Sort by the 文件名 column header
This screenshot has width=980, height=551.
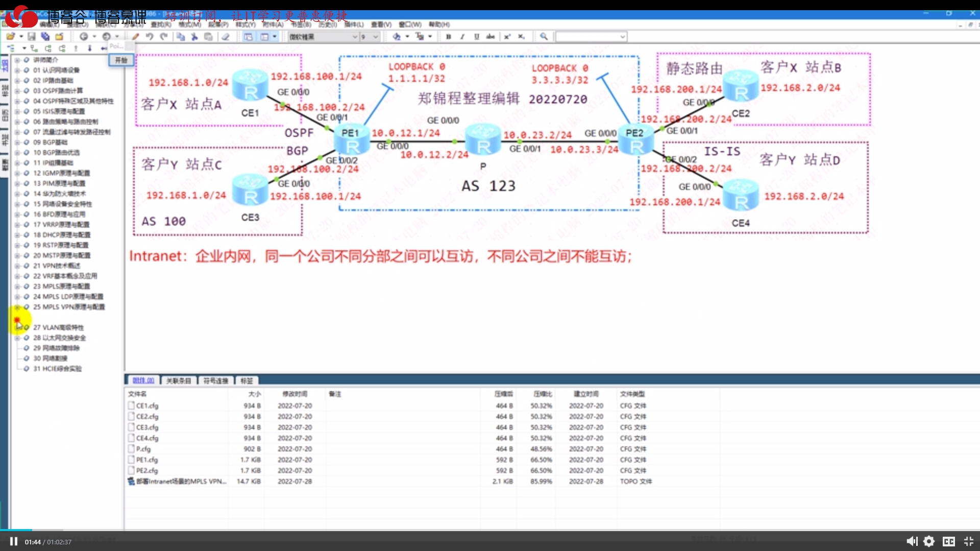point(137,394)
